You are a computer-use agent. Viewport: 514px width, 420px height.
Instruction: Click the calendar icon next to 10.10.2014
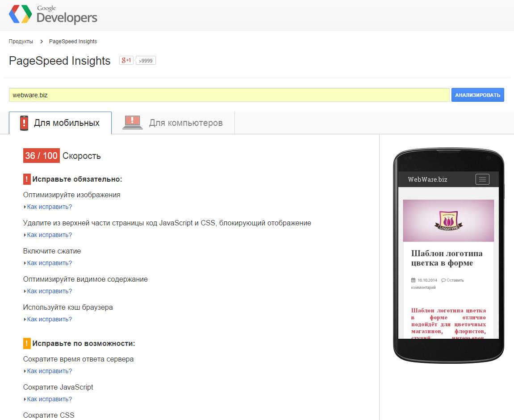pos(413,280)
